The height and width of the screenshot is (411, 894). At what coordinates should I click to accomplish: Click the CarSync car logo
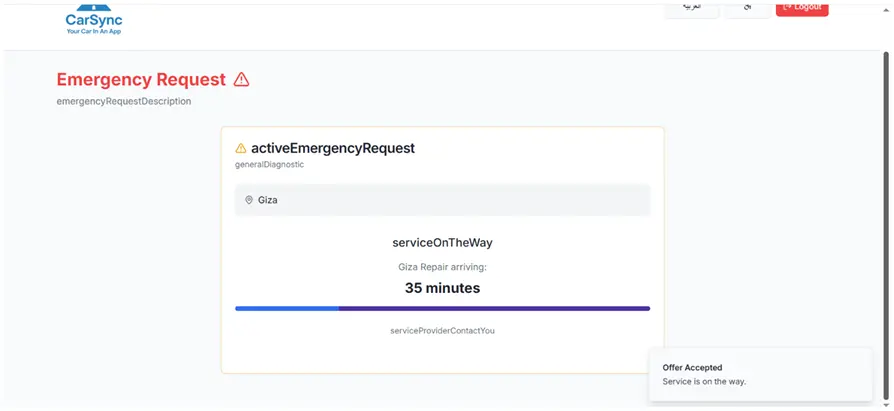point(93,19)
